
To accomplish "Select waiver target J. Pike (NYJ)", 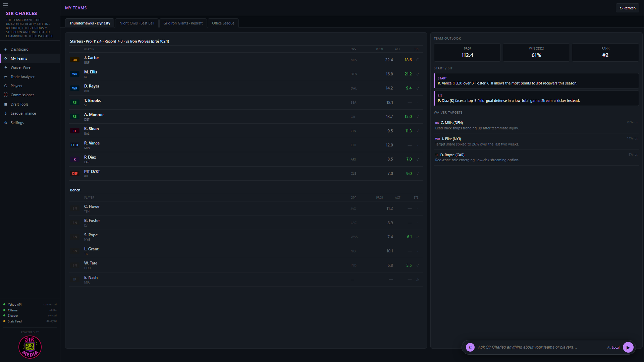I will [536, 141].
